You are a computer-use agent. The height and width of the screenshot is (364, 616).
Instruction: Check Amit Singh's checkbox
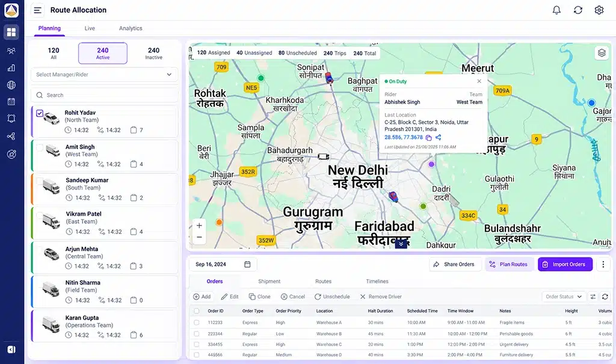40,147
